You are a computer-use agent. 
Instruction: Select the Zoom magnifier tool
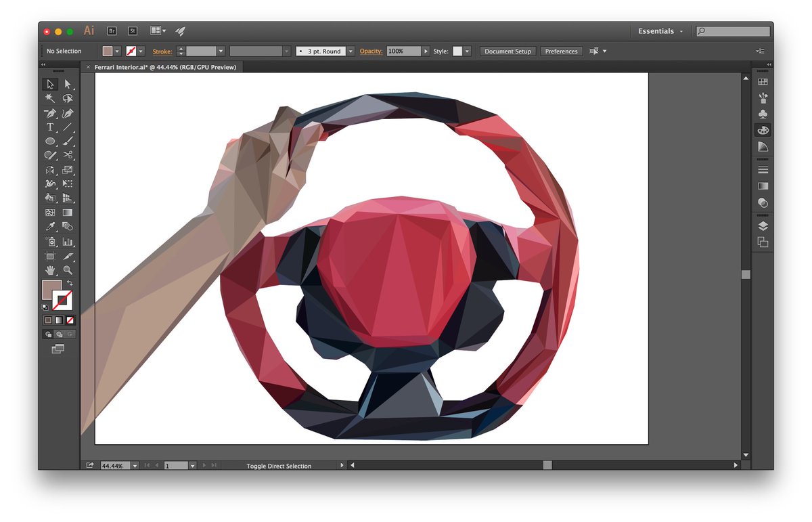coord(68,270)
